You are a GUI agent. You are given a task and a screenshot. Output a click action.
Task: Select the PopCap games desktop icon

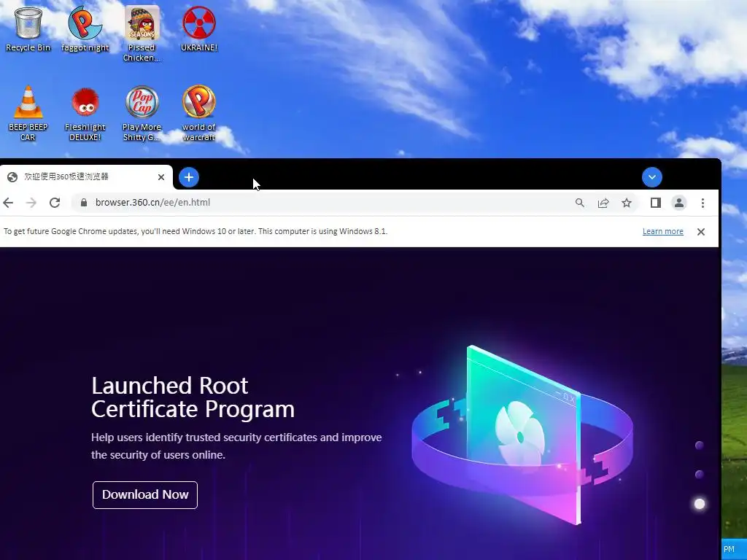pos(142,113)
